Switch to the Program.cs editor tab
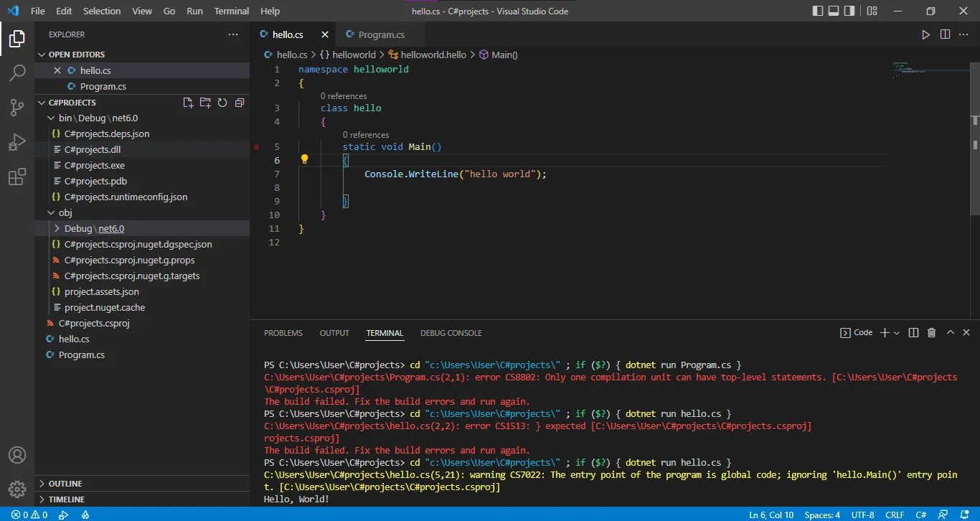The image size is (980, 521). tap(381, 34)
